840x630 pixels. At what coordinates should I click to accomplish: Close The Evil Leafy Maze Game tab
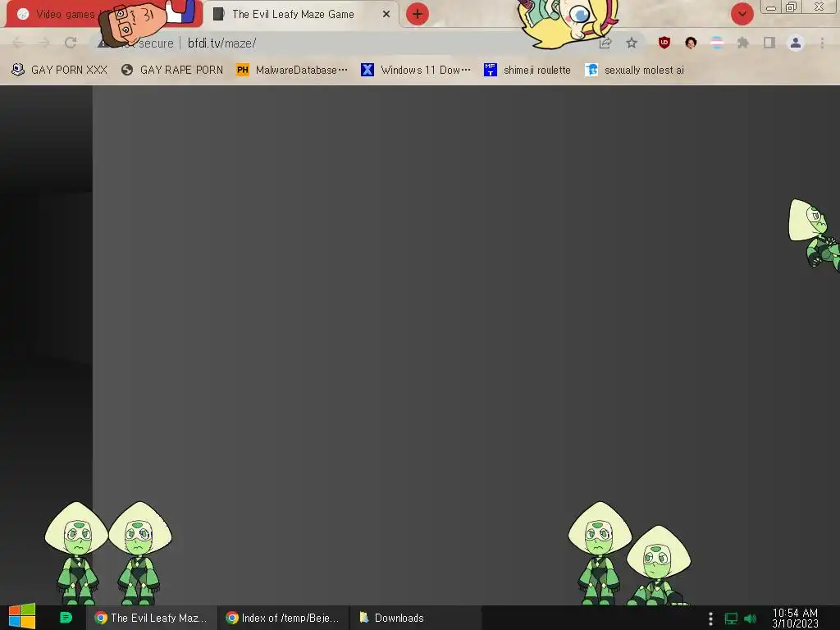pyautogui.click(x=386, y=14)
